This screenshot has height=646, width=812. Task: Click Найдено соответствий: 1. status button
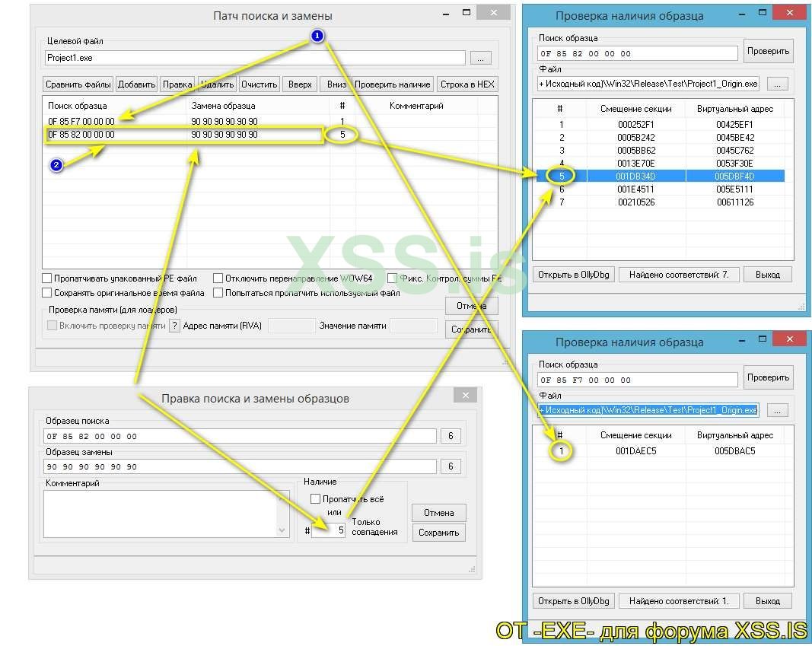678,601
